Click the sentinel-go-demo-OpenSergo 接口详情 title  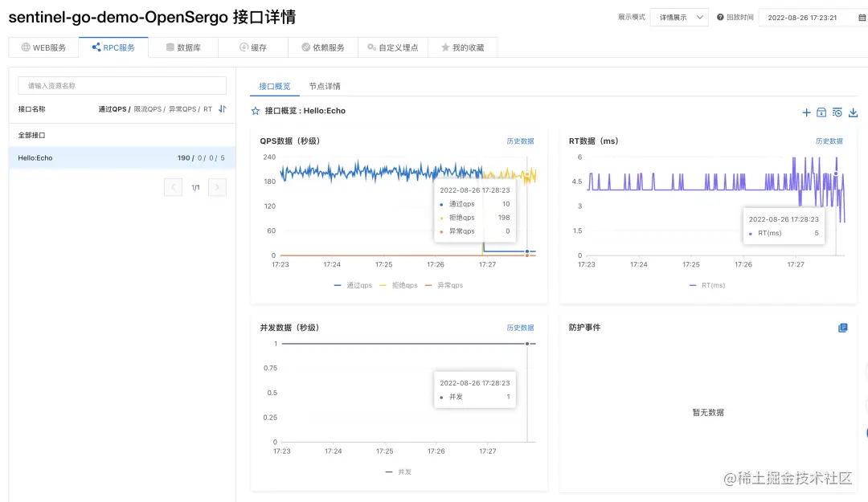[152, 17]
